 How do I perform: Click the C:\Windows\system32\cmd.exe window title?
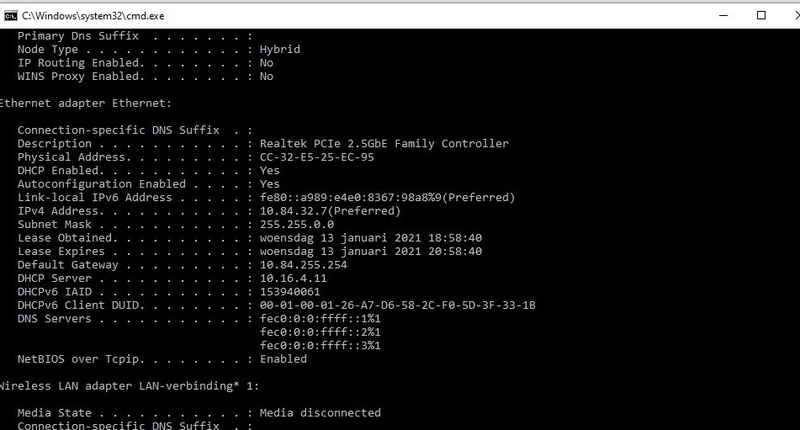pyautogui.click(x=96, y=17)
